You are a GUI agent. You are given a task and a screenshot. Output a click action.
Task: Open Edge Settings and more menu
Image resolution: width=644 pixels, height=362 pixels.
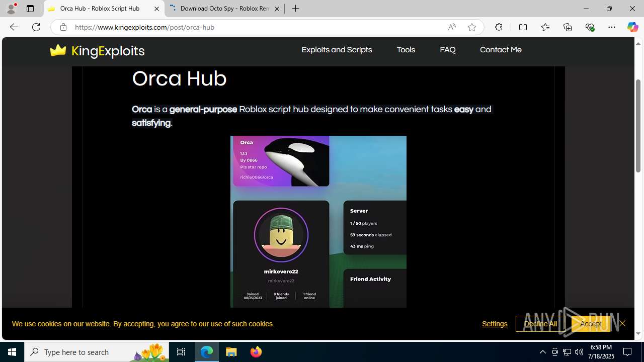point(612,27)
